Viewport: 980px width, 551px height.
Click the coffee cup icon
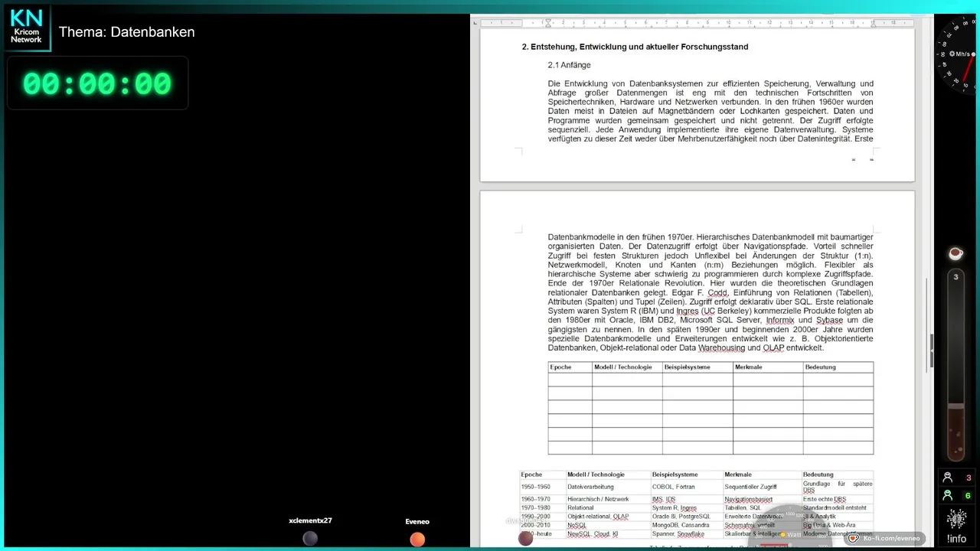(955, 253)
